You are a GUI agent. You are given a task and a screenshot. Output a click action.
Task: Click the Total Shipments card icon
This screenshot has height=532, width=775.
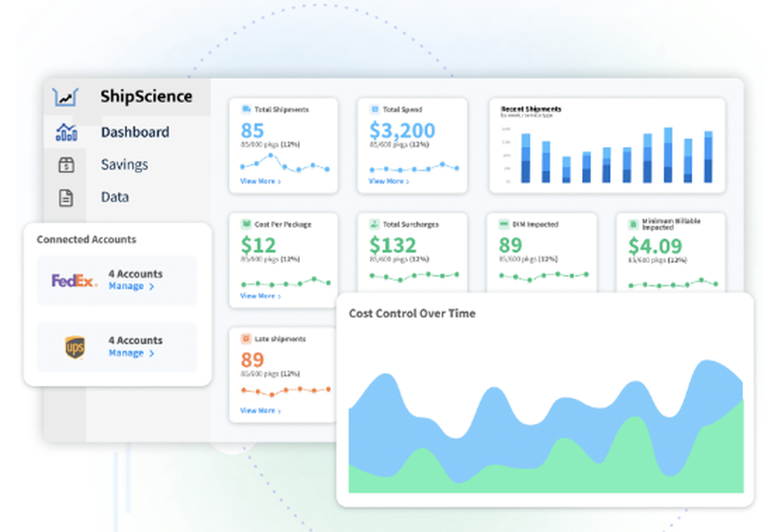[246, 109]
